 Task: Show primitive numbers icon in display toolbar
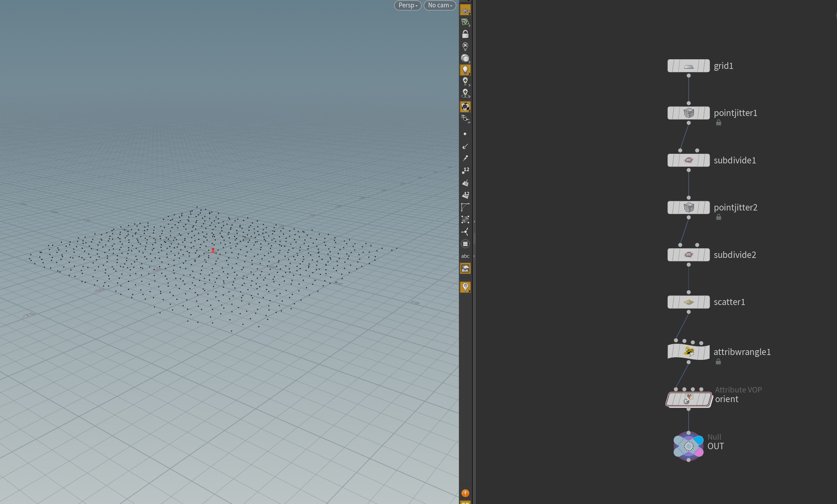click(x=465, y=195)
